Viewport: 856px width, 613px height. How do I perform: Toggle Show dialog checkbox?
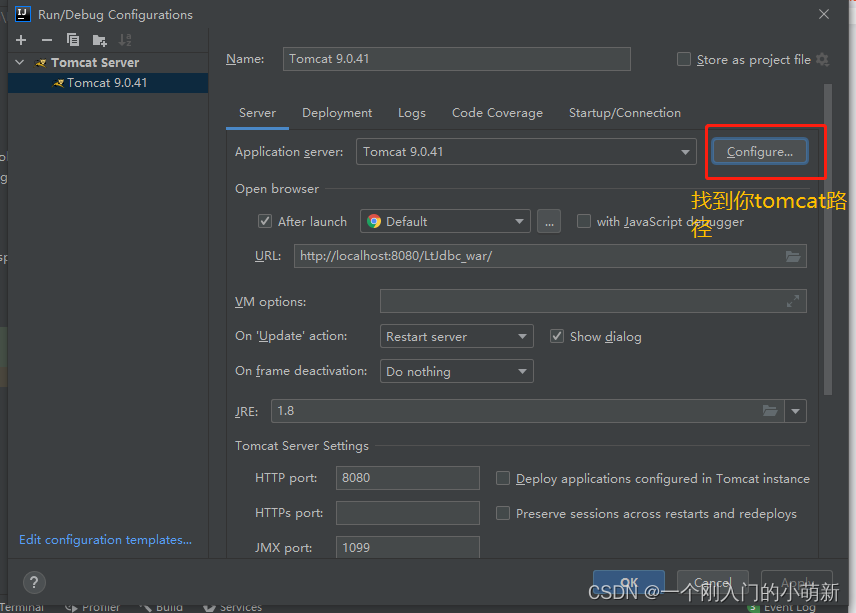556,336
